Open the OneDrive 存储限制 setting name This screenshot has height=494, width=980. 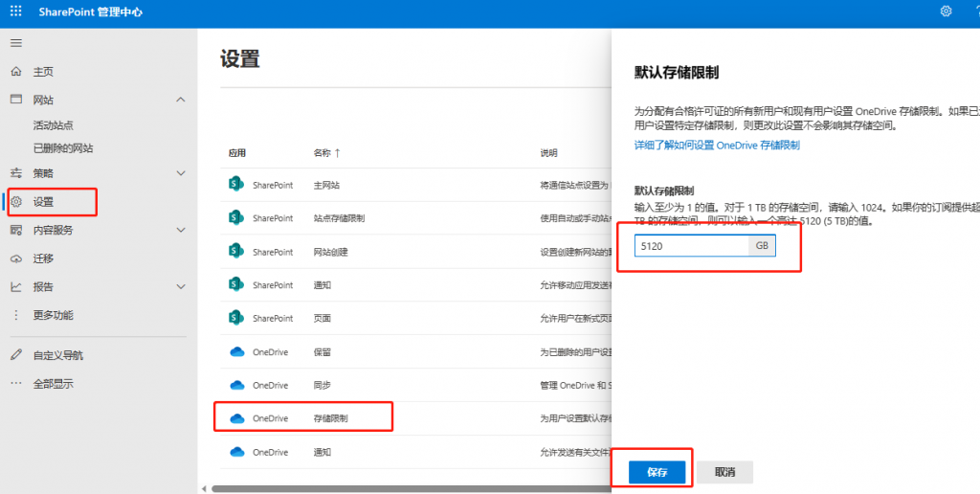[x=330, y=418]
